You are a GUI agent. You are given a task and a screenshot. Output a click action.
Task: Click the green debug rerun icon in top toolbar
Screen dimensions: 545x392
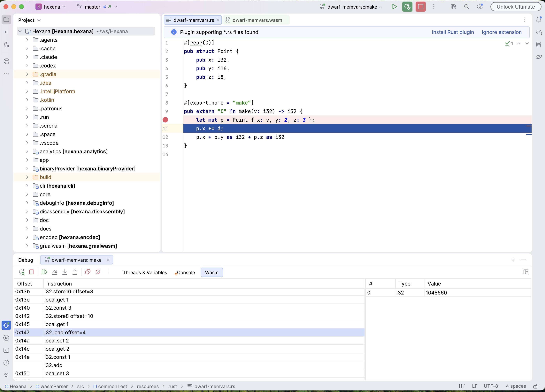[x=407, y=7]
